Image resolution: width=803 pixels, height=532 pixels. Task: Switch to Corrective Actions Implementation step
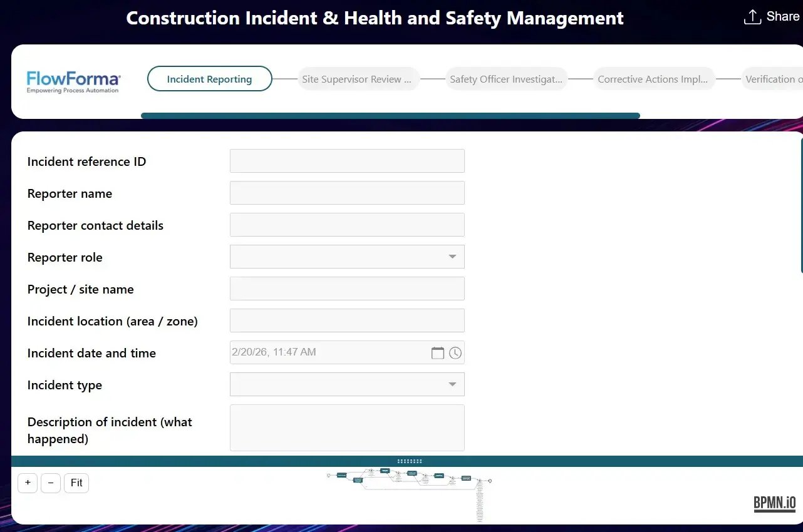point(653,79)
